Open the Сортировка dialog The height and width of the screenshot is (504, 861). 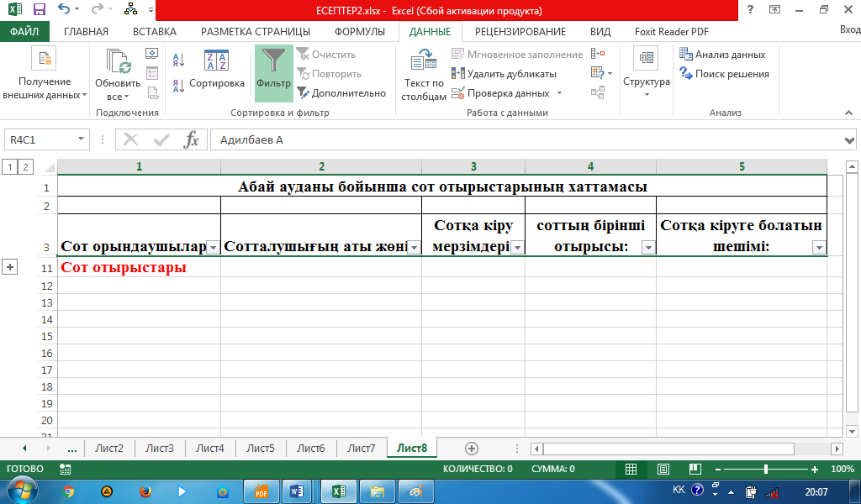pyautogui.click(x=216, y=69)
